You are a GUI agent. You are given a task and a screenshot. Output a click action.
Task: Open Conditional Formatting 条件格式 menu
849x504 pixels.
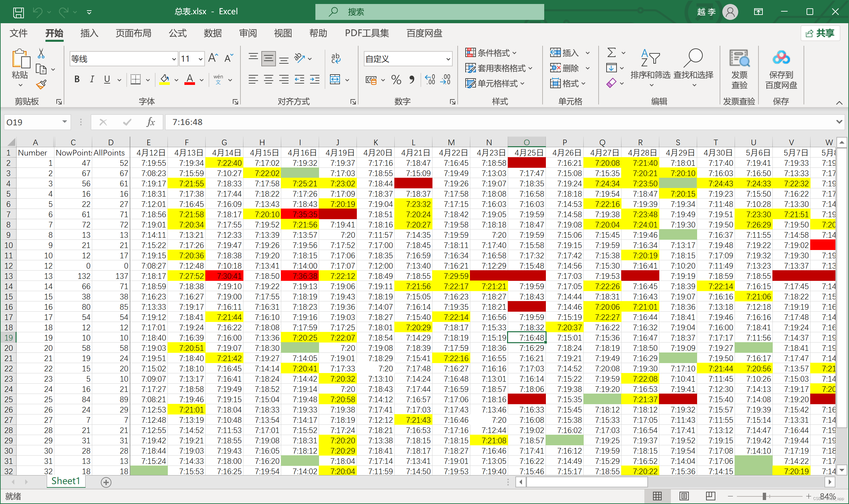pyautogui.click(x=491, y=53)
